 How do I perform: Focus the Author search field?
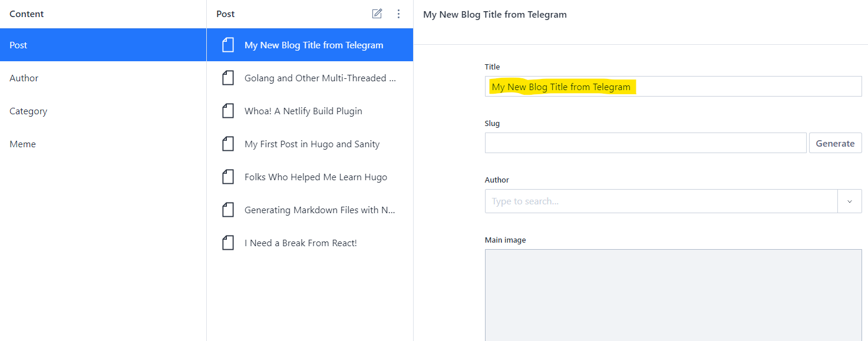coord(661,201)
